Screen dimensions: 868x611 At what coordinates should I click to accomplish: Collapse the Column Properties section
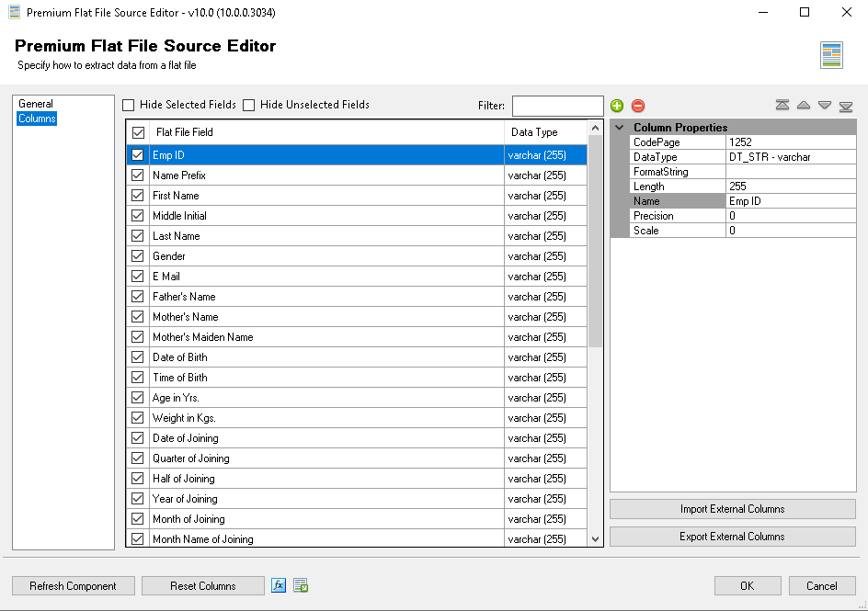(x=620, y=127)
